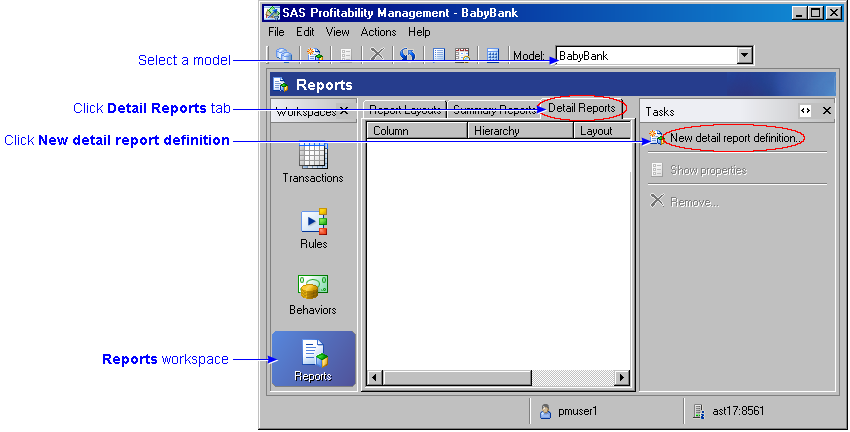Close the Workspaces panel
Image resolution: width=850 pixels, height=432 pixels.
click(344, 111)
